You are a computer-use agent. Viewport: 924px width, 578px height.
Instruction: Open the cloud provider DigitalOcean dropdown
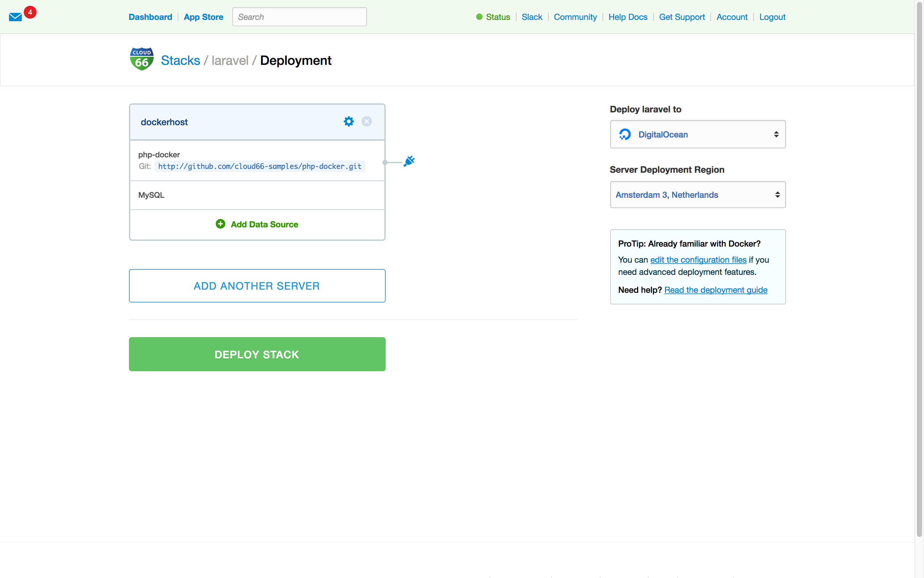click(x=697, y=134)
